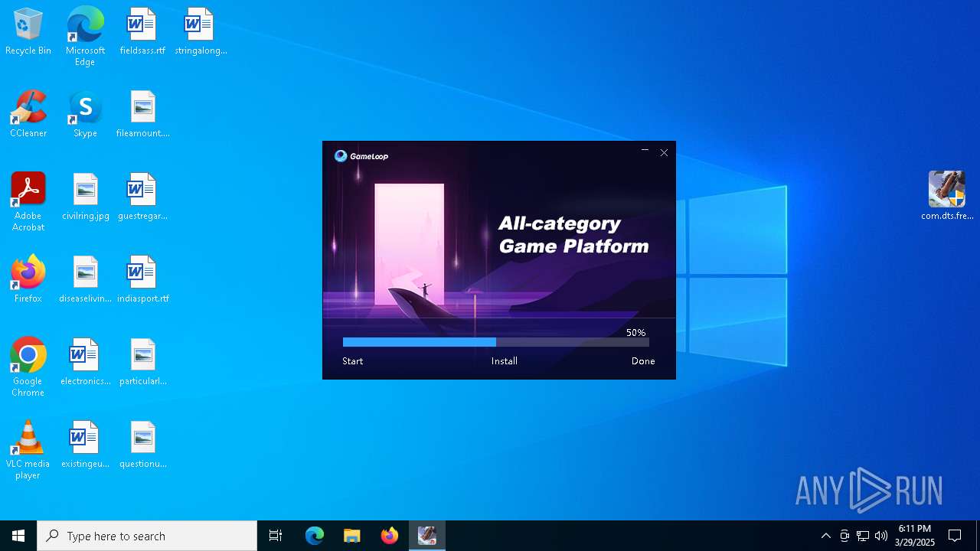Click the All-category Game Platform banner
This screenshot has width=980, height=551.
tap(573, 235)
